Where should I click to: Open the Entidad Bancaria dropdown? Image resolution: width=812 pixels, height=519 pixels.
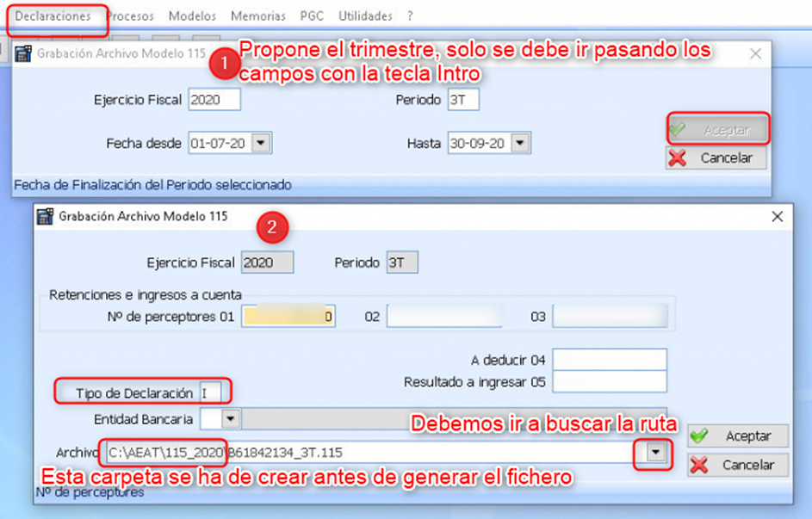pyautogui.click(x=230, y=419)
